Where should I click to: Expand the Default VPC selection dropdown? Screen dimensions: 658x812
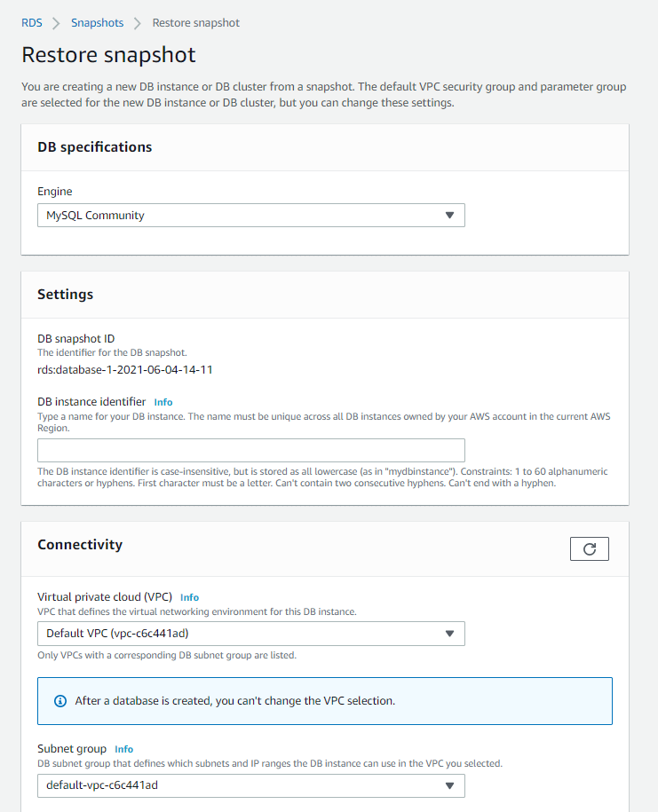click(250, 634)
